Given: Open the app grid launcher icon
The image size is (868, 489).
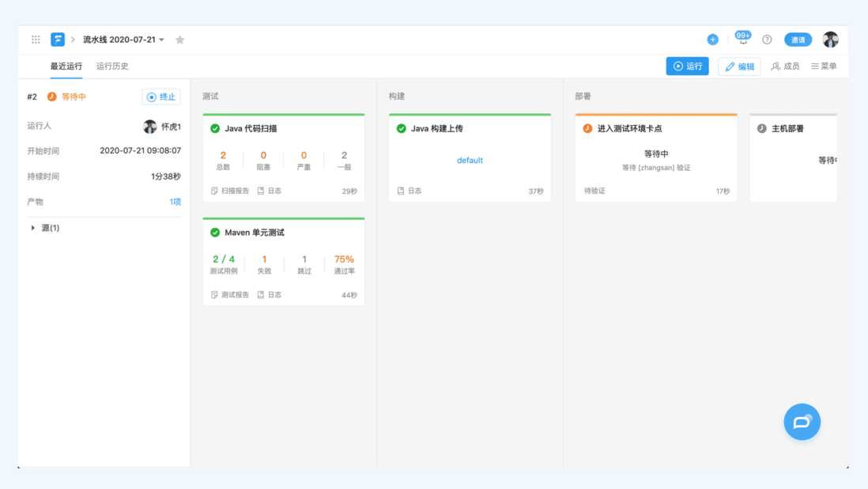Looking at the screenshot, I should click(x=36, y=40).
